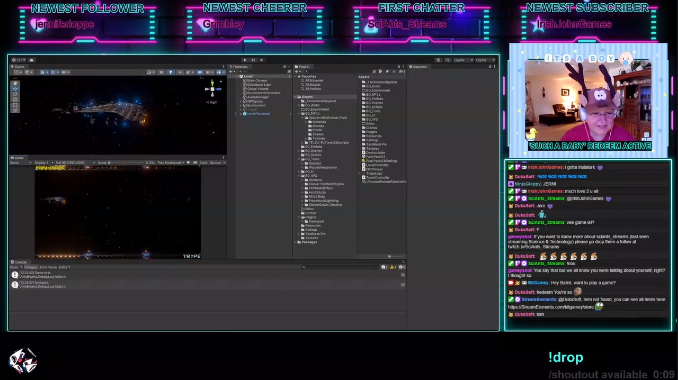Click the global search magnifier icon
The height and width of the screenshot is (380, 678).
(x=448, y=60)
